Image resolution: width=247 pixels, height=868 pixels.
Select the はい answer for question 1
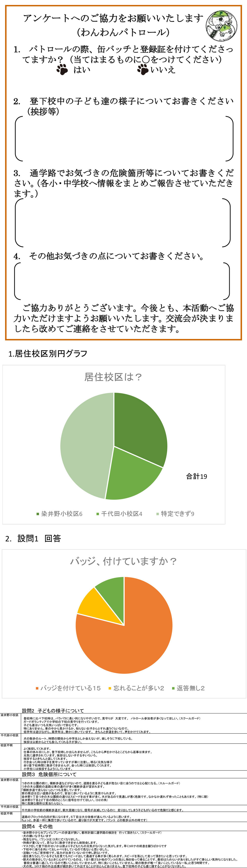(x=82, y=70)
